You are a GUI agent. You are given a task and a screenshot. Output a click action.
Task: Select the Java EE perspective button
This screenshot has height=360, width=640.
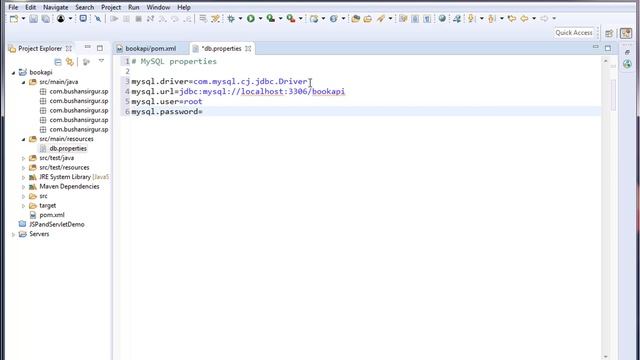tap(626, 33)
